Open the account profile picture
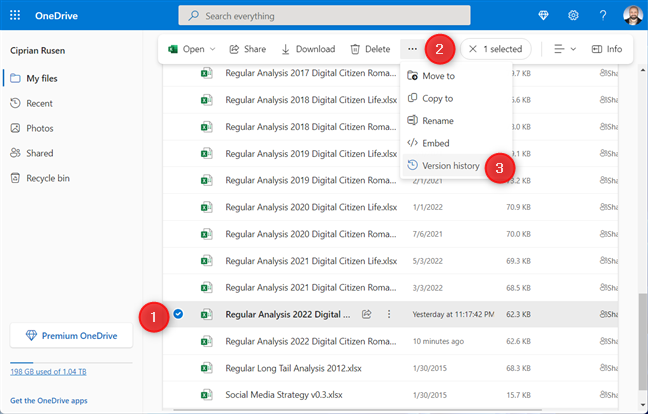Image resolution: width=648 pixels, height=414 pixels. (x=633, y=15)
